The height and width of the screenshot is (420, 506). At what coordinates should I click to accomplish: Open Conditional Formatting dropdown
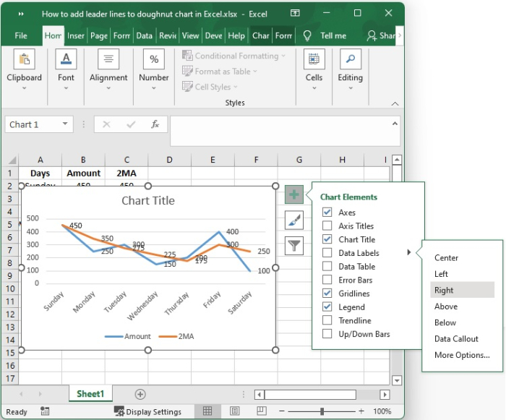pyautogui.click(x=234, y=56)
